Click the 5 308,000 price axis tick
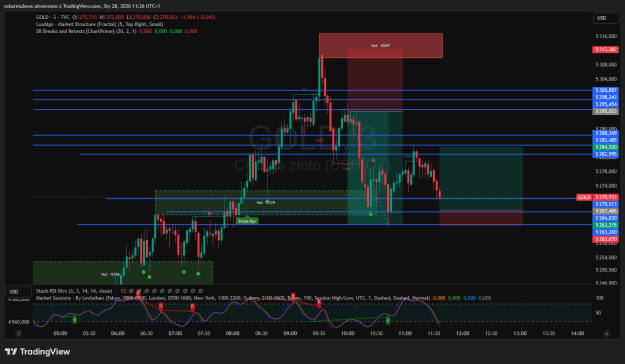 click(606, 64)
